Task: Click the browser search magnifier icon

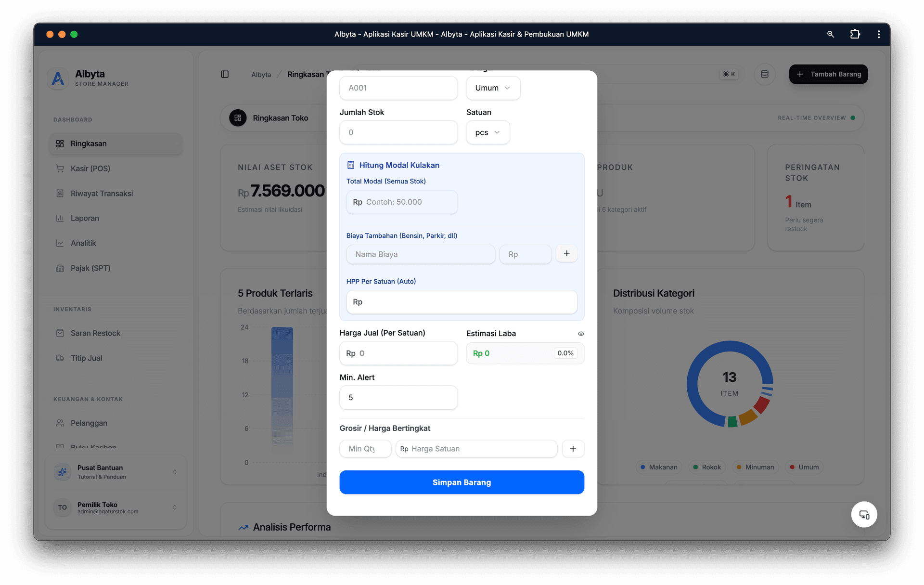Action: coord(830,34)
